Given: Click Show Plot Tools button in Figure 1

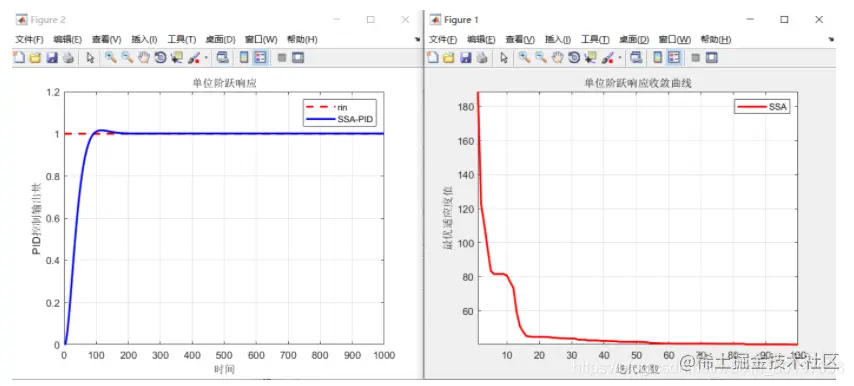Looking at the screenshot, I should point(712,57).
